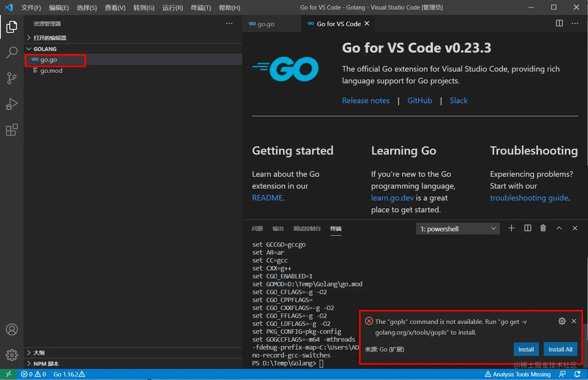Open the 文件(F) menu

point(31,8)
